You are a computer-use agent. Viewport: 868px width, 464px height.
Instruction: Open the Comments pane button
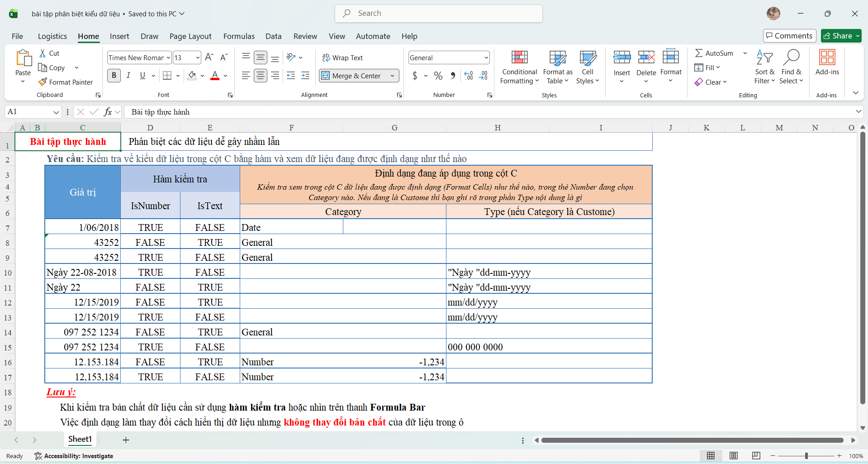(x=789, y=36)
